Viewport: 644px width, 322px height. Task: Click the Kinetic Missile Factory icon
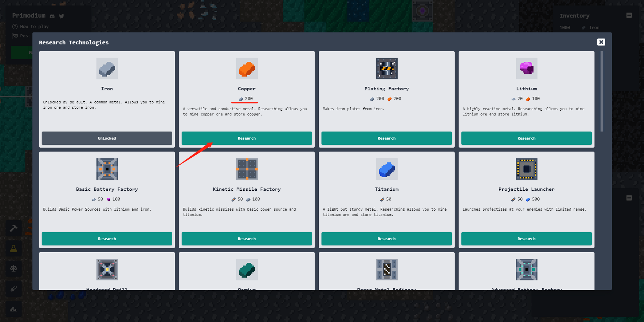pyautogui.click(x=247, y=169)
